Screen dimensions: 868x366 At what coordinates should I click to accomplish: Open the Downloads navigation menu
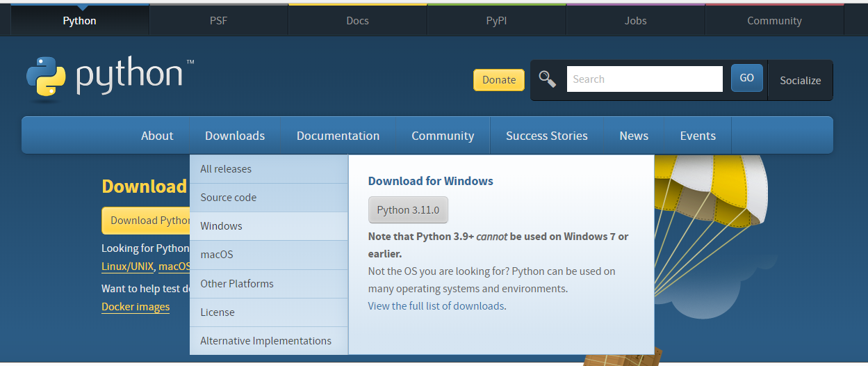coord(235,136)
